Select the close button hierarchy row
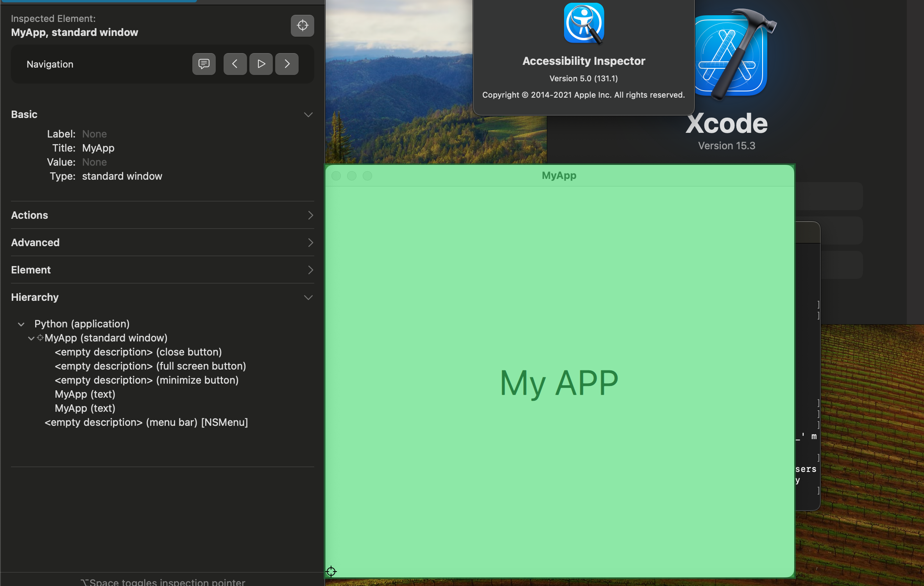 click(138, 352)
